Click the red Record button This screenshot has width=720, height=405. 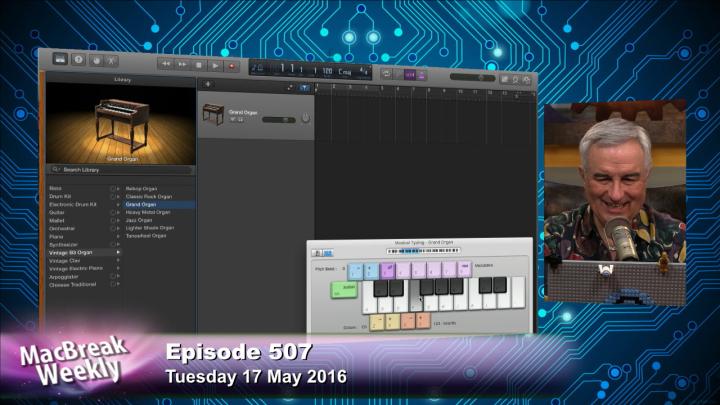231,66
